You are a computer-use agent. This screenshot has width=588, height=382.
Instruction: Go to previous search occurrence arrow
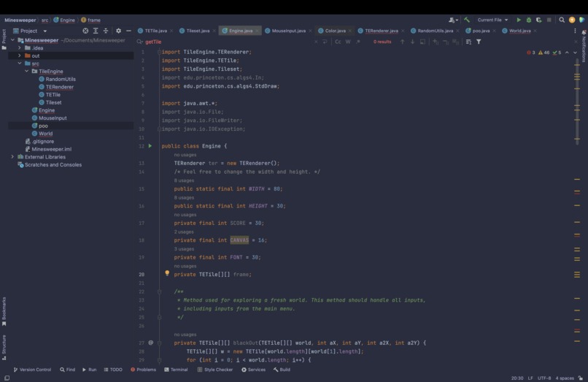coord(403,42)
